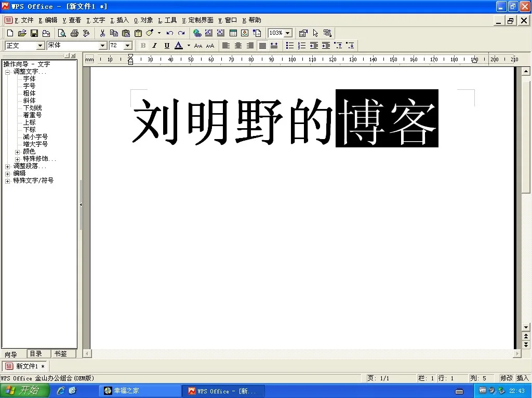Open the format painter dropdown arrow
The image size is (532, 398).
pos(159,33)
